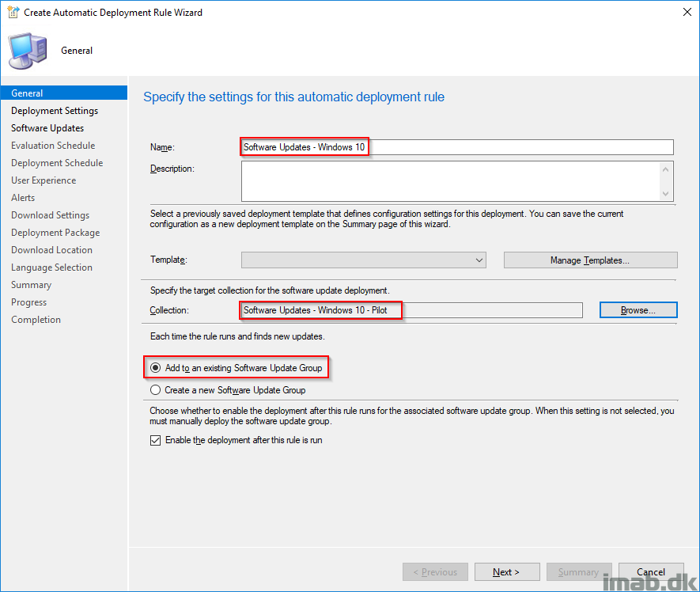Go to the Software Updates step

tap(47, 127)
